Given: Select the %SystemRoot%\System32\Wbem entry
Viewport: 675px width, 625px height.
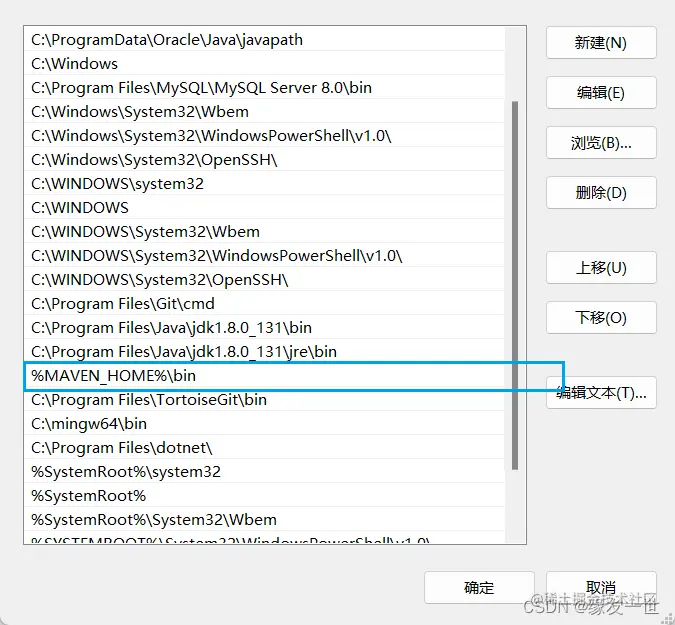Looking at the screenshot, I should [264, 520].
